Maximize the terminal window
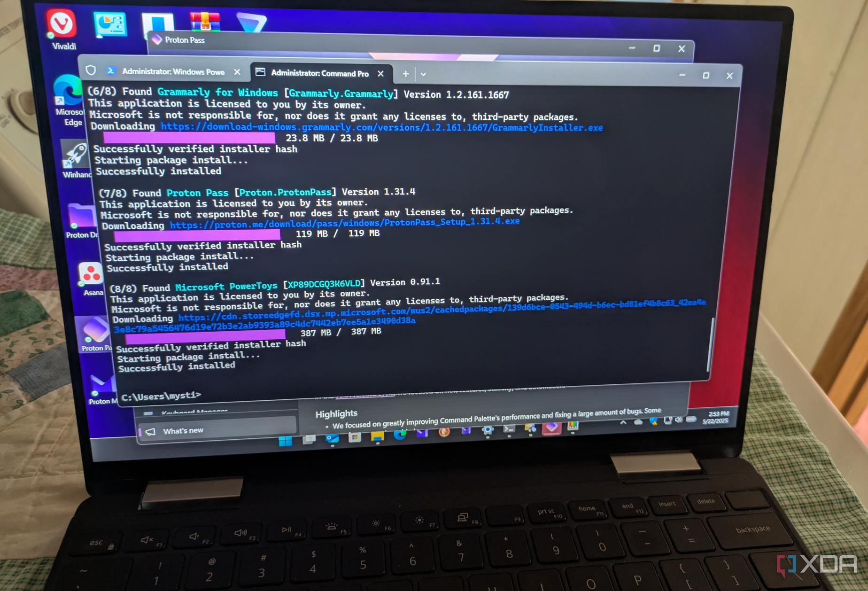The height and width of the screenshot is (591, 868). tap(705, 75)
